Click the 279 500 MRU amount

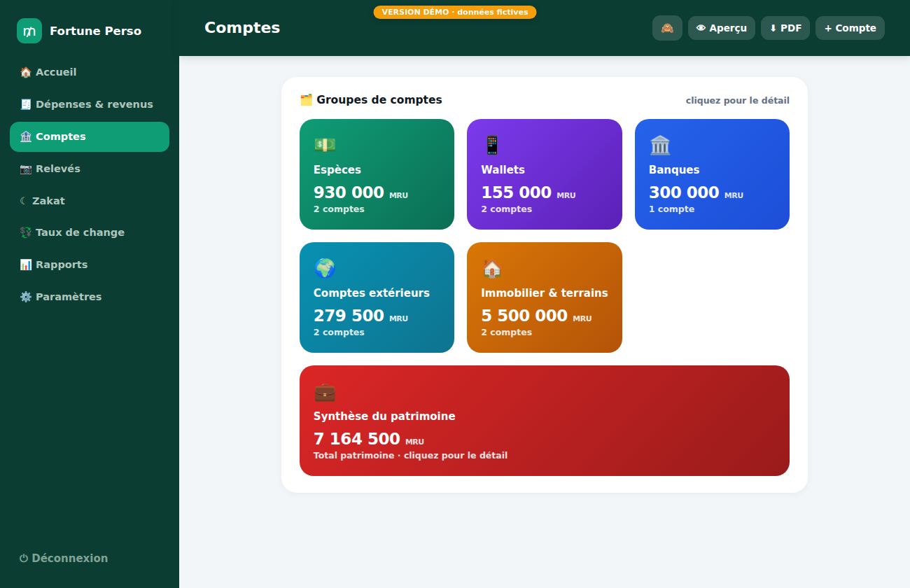[360, 316]
